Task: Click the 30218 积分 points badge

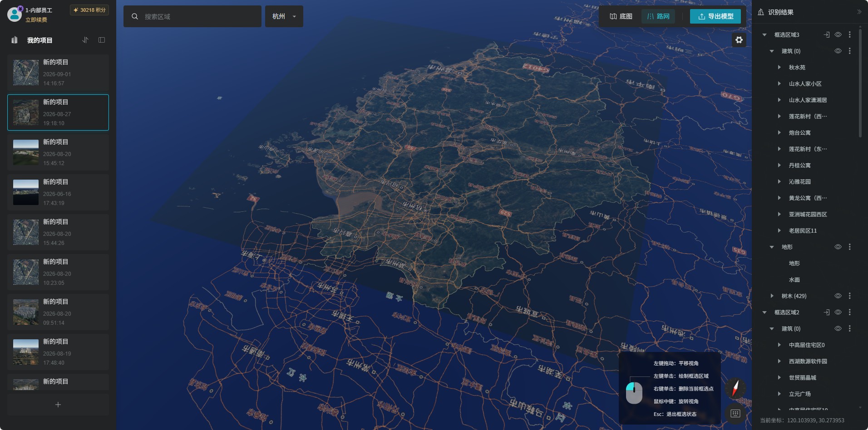Action: (x=89, y=10)
